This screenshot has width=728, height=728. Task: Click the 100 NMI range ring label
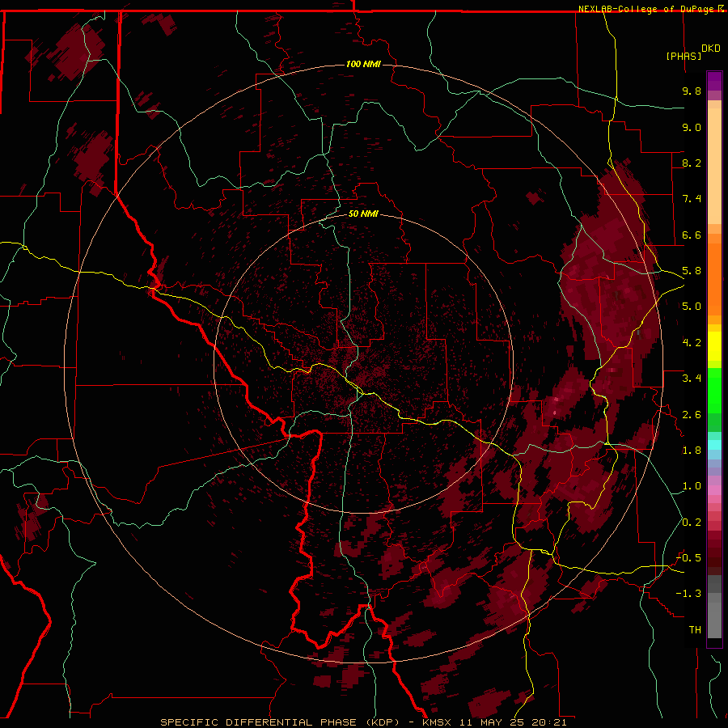point(363,64)
